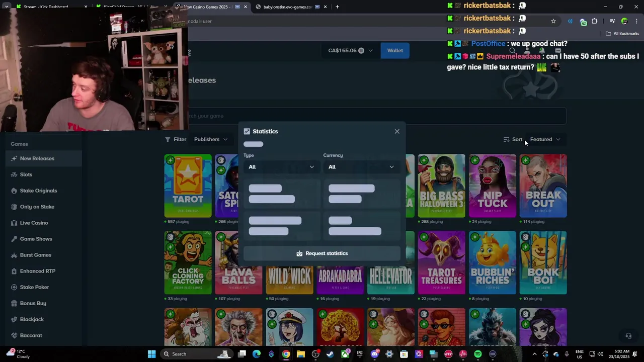Click the Enhanced RTP icon
Screen dimensions: 644x362
14,271
